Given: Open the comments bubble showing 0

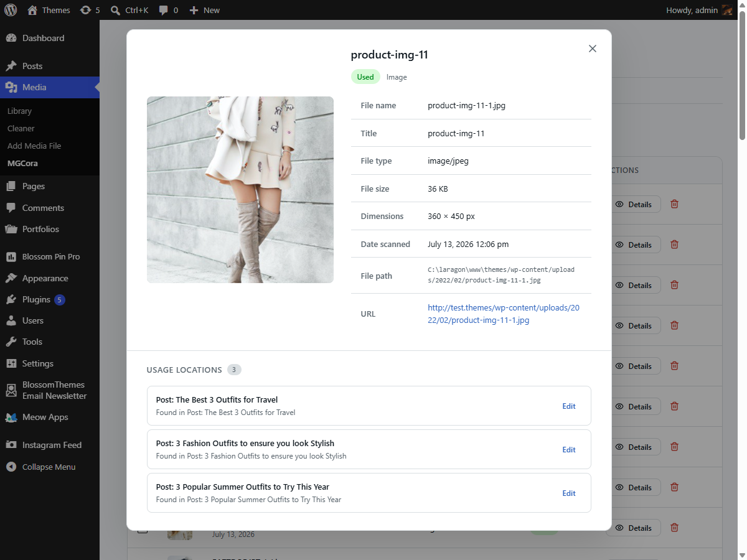Looking at the screenshot, I should tap(168, 10).
